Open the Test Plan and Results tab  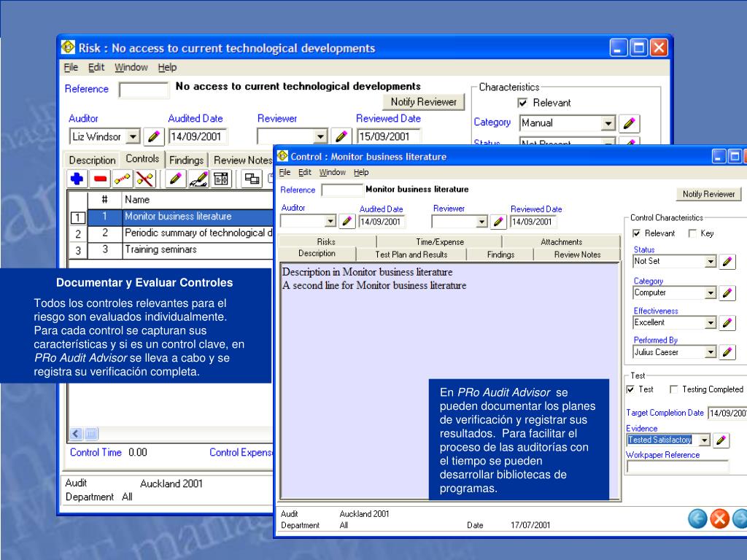(x=411, y=254)
